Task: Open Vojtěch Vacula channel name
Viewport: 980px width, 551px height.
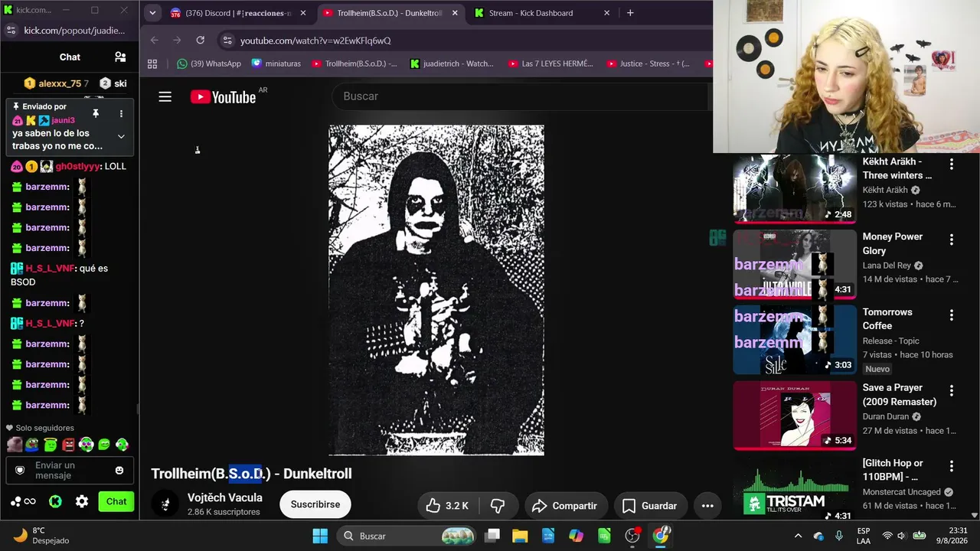Action: (x=225, y=497)
